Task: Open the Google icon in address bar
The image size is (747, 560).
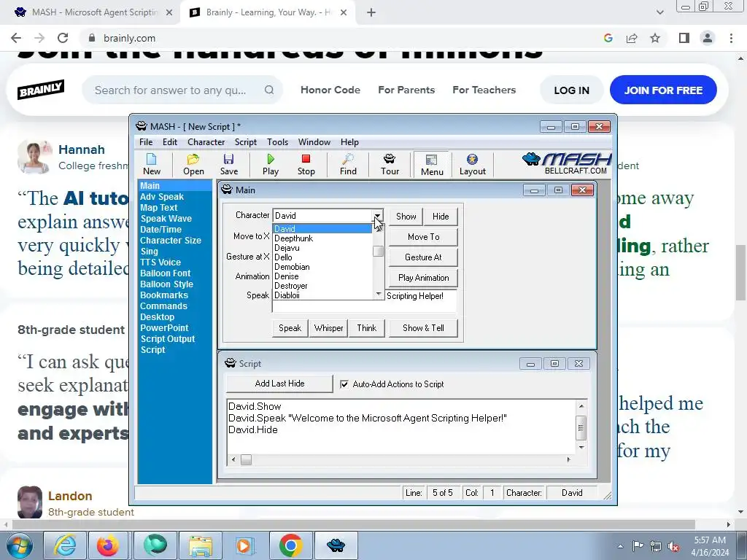Action: pyautogui.click(x=608, y=38)
